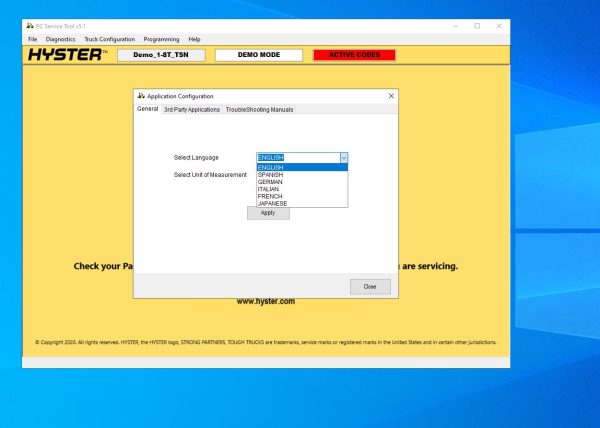This screenshot has width=600, height=428.
Task: Switch to 3rd Party Applications tab
Action: (x=192, y=110)
